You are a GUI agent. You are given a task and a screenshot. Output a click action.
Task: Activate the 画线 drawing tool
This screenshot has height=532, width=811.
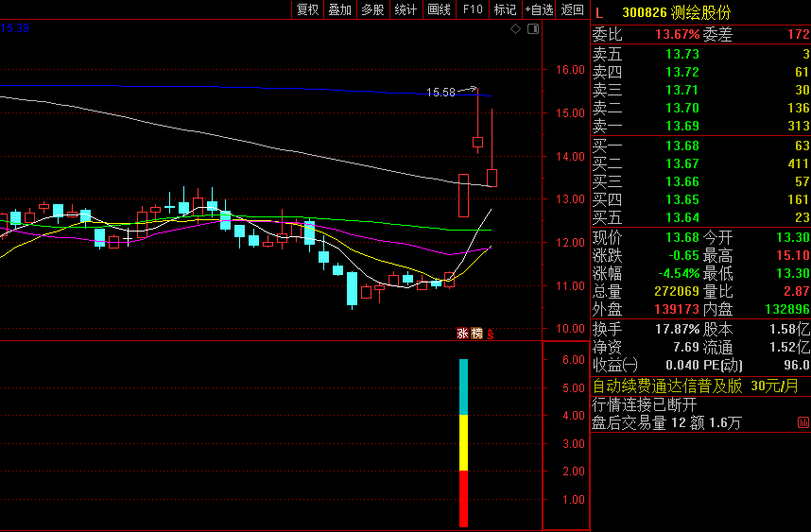pyautogui.click(x=440, y=9)
